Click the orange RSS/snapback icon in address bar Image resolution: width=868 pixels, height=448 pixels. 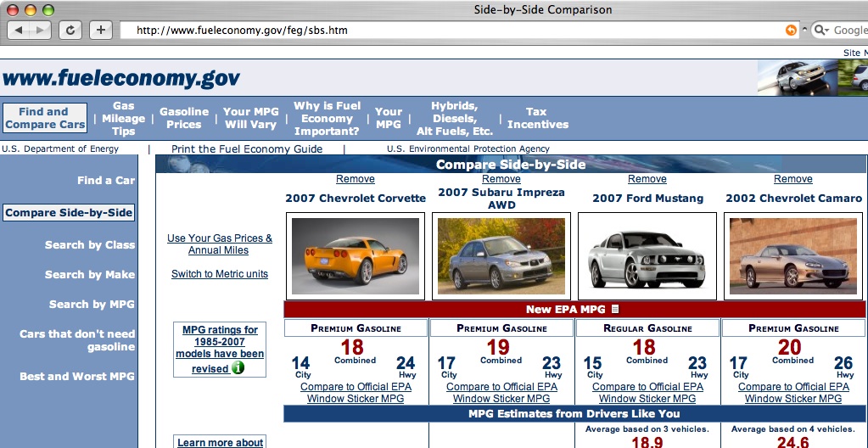[x=791, y=30]
